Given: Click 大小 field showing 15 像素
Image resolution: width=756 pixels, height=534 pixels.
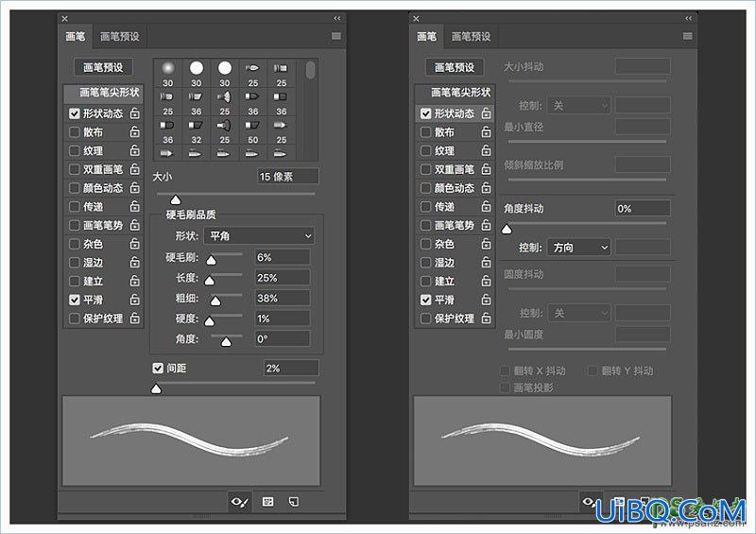Looking at the screenshot, I should [x=288, y=177].
